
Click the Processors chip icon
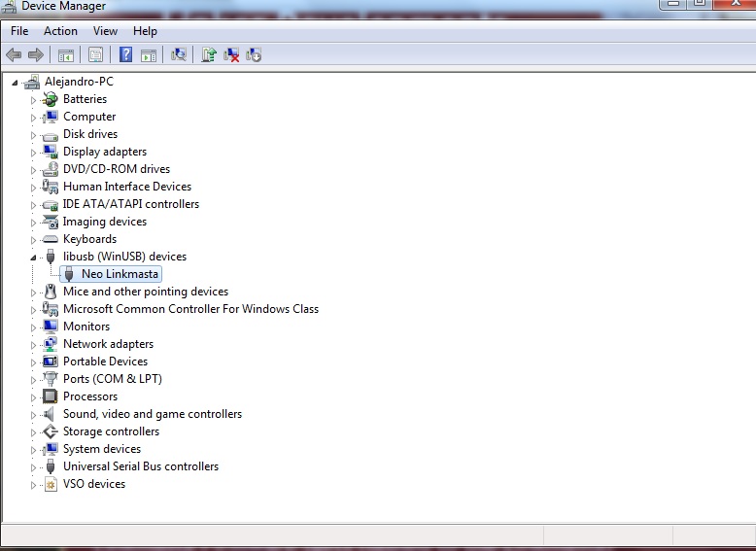[x=51, y=396]
